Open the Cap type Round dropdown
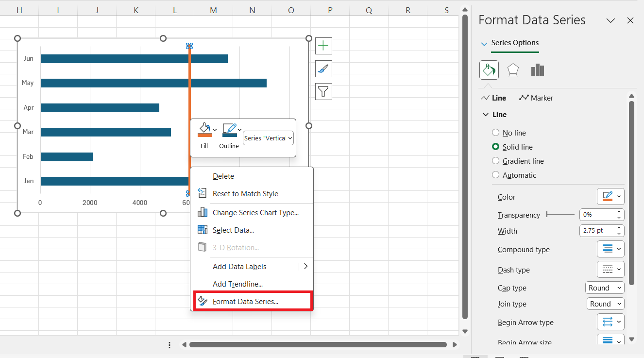This screenshot has height=358, width=644. [605, 288]
